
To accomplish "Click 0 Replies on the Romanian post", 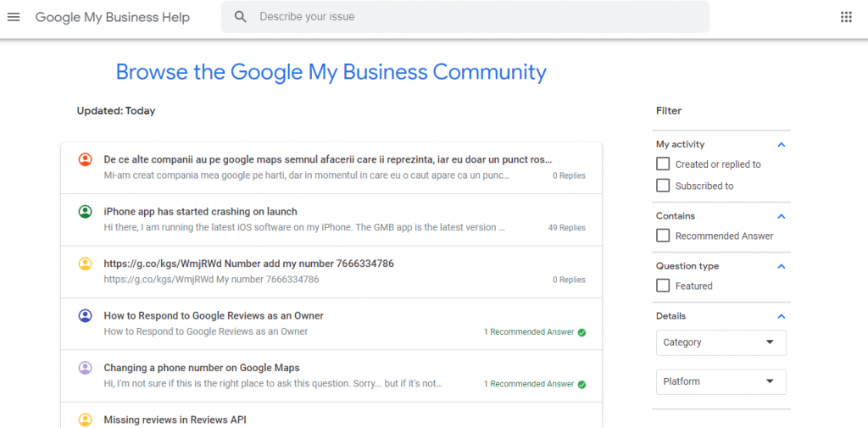I will point(569,175).
